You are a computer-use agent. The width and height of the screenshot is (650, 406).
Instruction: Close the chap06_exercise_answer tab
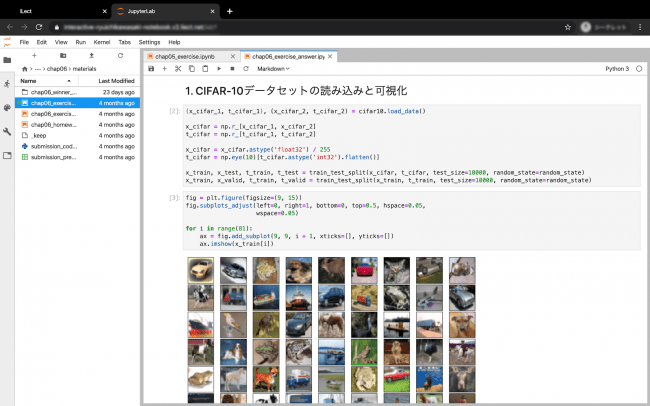[330, 56]
